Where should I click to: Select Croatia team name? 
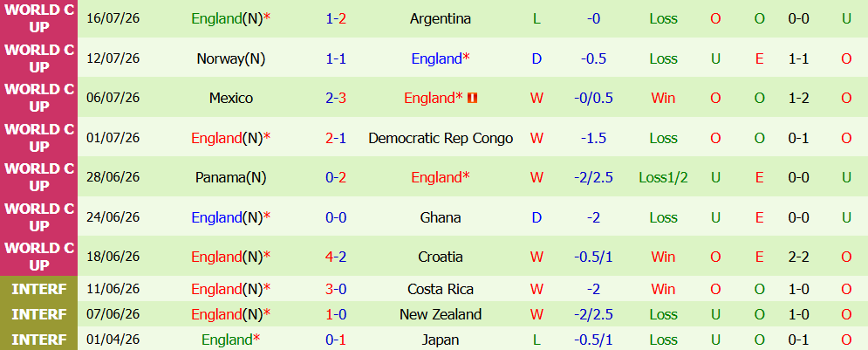[441, 257]
